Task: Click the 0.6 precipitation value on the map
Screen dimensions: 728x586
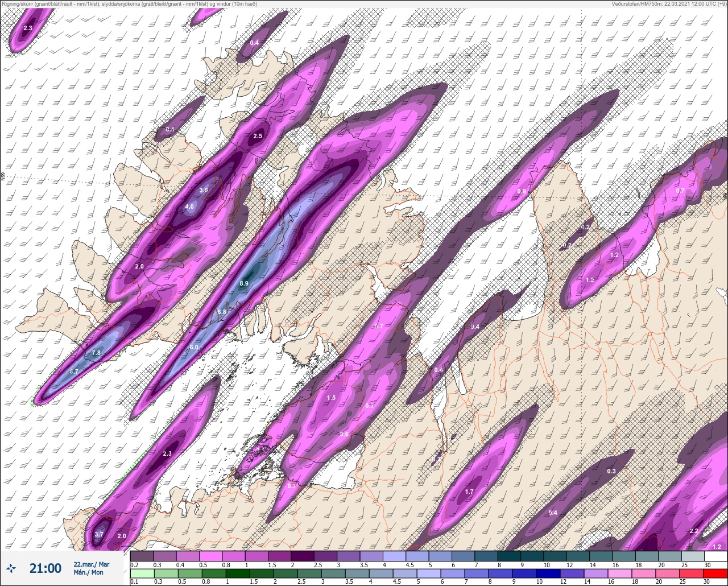Action: [344, 434]
